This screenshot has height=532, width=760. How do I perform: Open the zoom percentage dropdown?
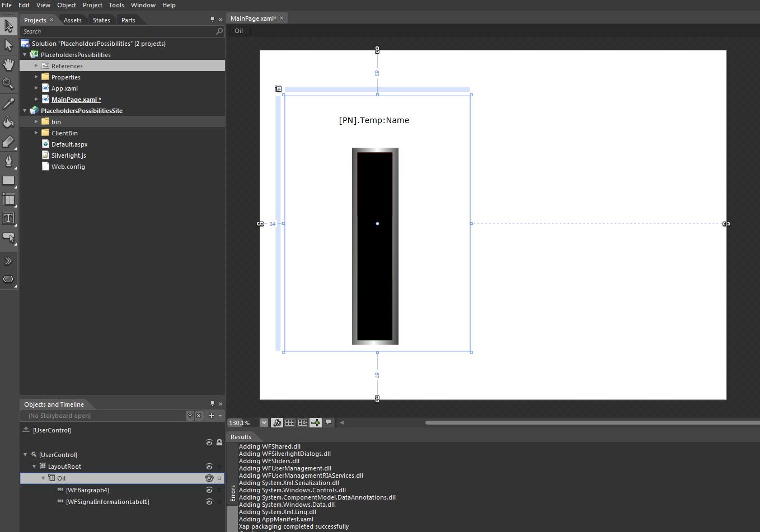pos(264,423)
